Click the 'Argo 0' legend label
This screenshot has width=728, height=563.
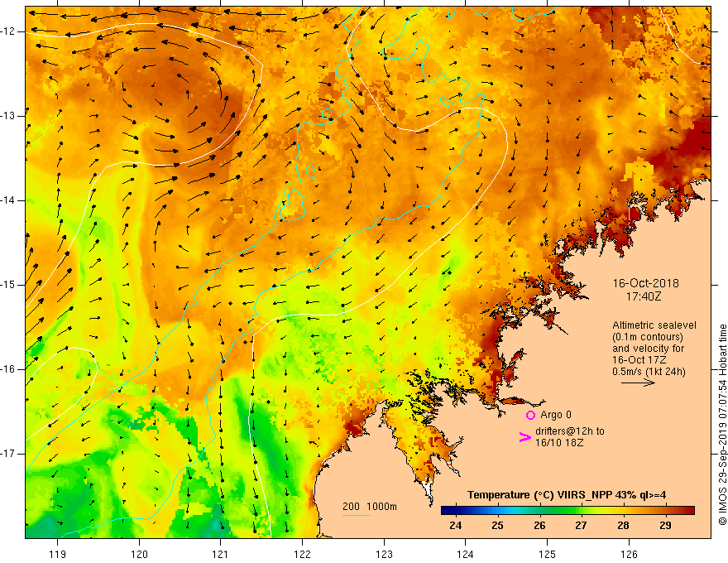pos(556,415)
